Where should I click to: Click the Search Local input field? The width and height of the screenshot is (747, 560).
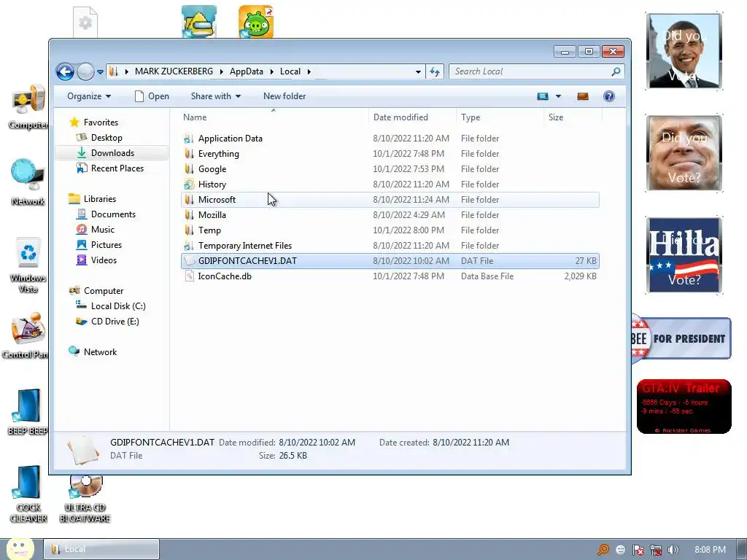pyautogui.click(x=530, y=71)
